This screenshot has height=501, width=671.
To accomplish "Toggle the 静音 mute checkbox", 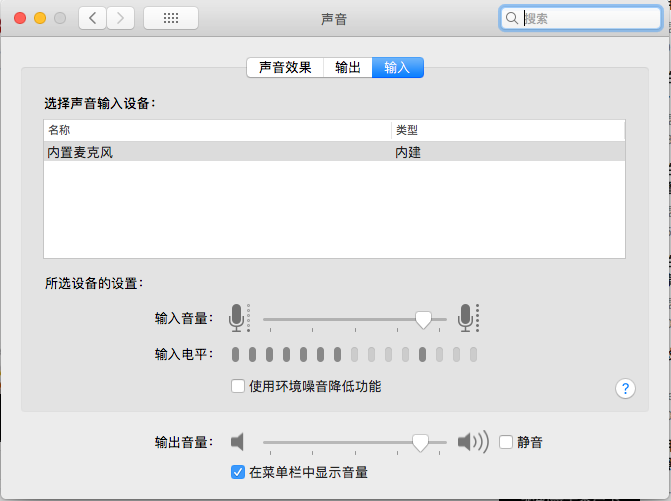I will pos(506,442).
